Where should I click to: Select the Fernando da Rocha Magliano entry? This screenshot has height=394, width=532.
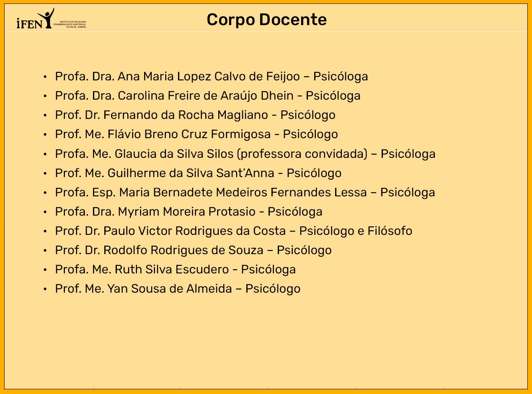point(195,115)
